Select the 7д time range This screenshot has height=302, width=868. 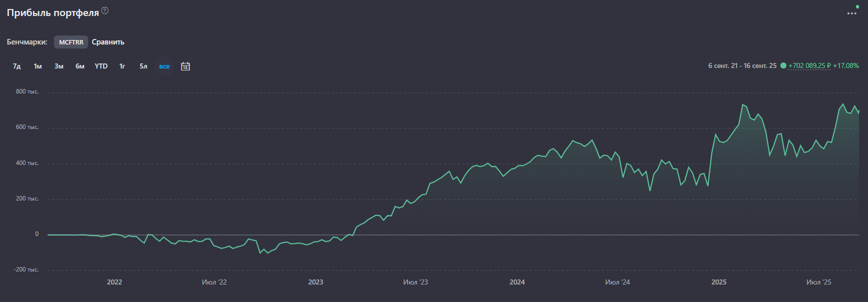(17, 66)
